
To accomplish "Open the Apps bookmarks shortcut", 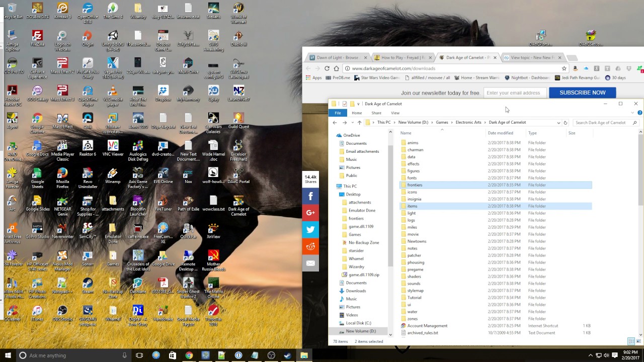I will tap(313, 78).
